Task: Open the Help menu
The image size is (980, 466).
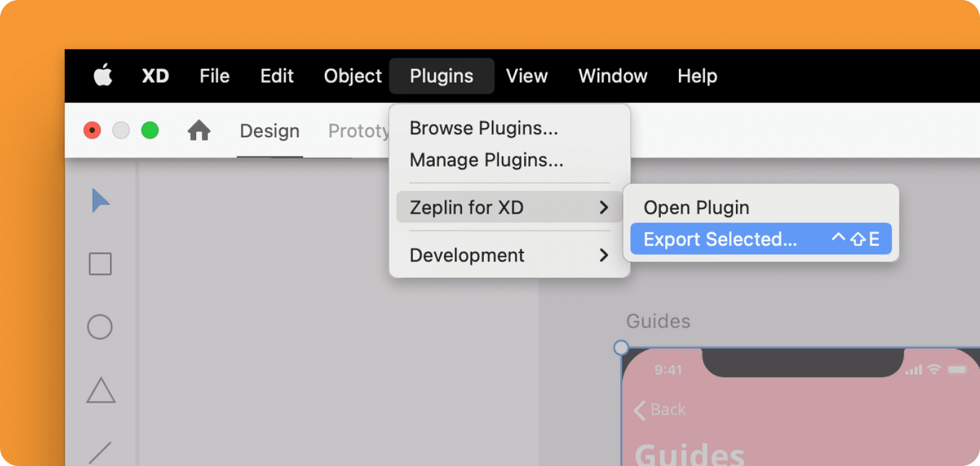Action: coord(697,75)
